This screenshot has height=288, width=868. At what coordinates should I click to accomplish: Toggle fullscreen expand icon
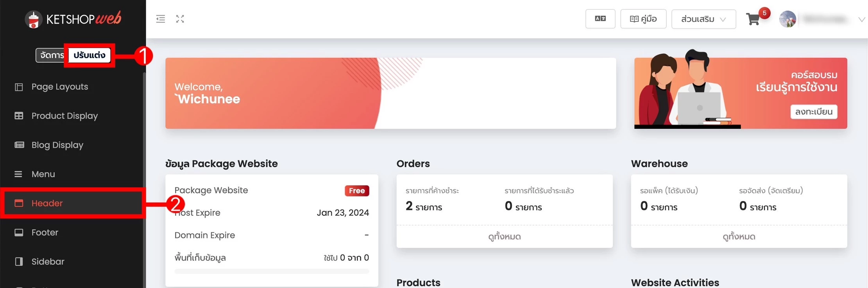click(180, 19)
